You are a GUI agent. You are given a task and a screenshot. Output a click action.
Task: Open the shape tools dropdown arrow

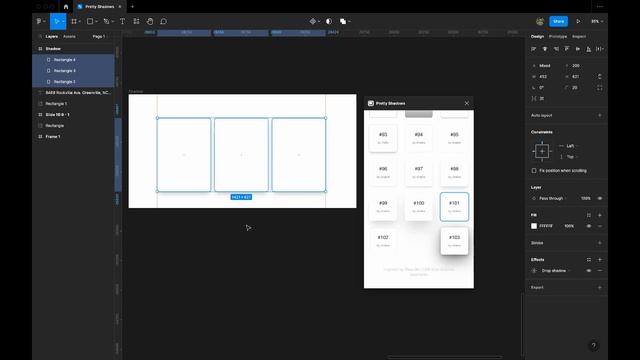(x=96, y=21)
